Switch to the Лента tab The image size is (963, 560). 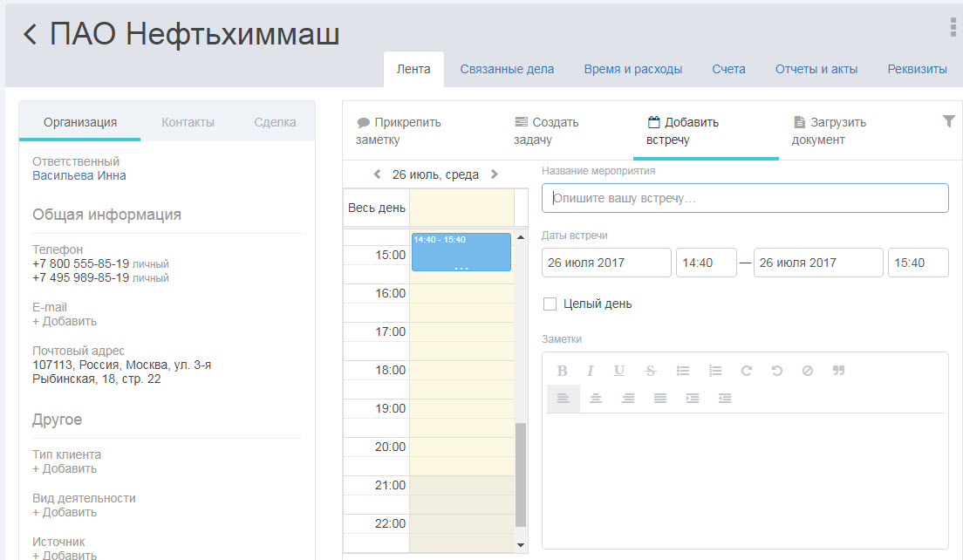tap(413, 70)
